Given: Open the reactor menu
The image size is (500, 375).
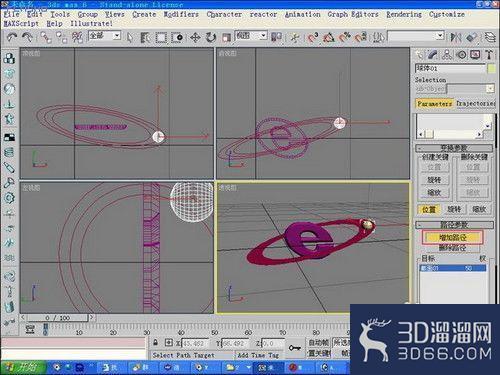Looking at the screenshot, I should click(x=263, y=14).
